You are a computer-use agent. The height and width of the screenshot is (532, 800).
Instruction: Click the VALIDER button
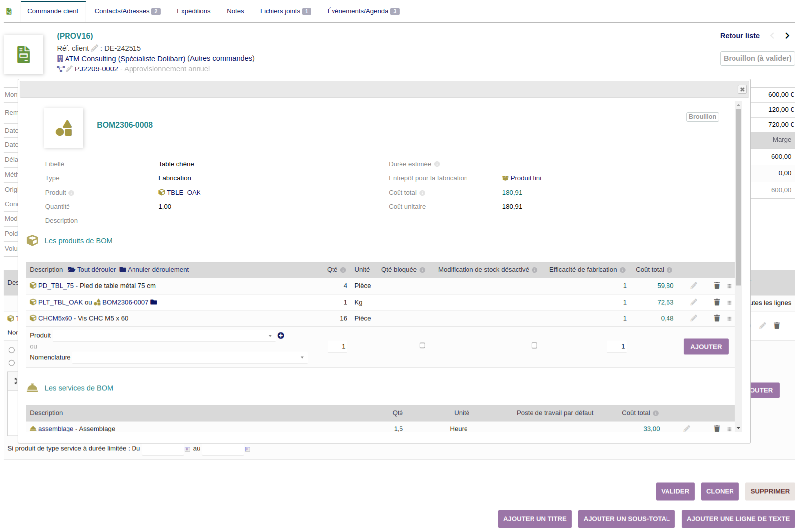coord(675,492)
